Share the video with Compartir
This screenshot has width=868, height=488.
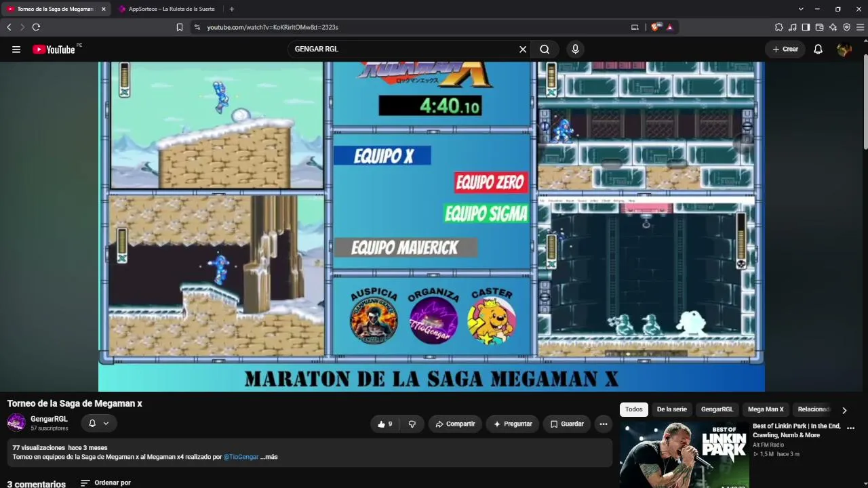click(x=455, y=424)
